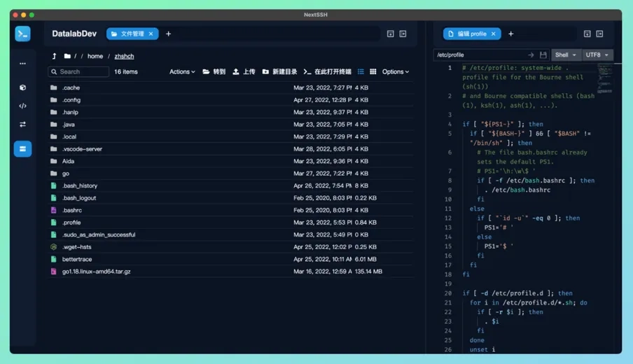This screenshot has width=633, height=364.
Task: Click 在此打开终端 open terminal here button
Action: pyautogui.click(x=328, y=71)
